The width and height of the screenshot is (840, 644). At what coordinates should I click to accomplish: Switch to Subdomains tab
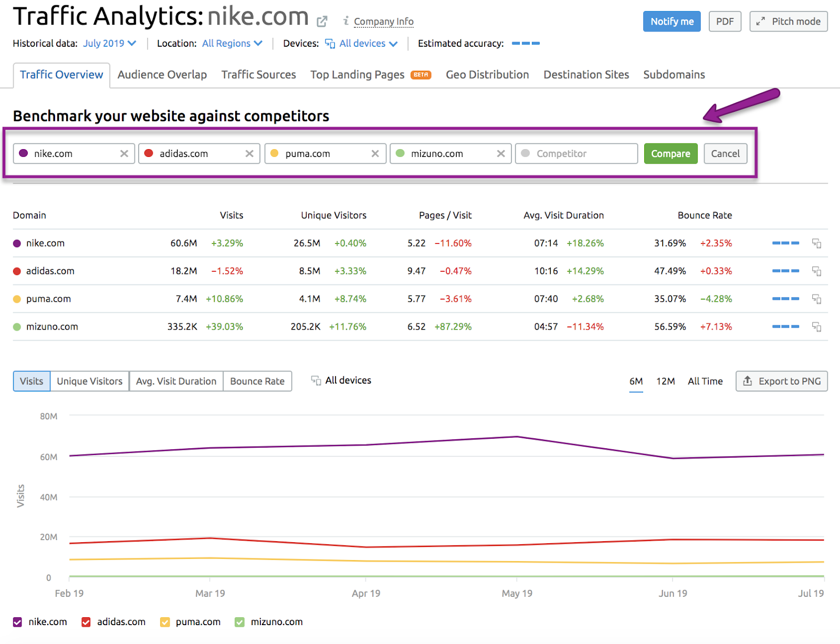[x=674, y=75]
